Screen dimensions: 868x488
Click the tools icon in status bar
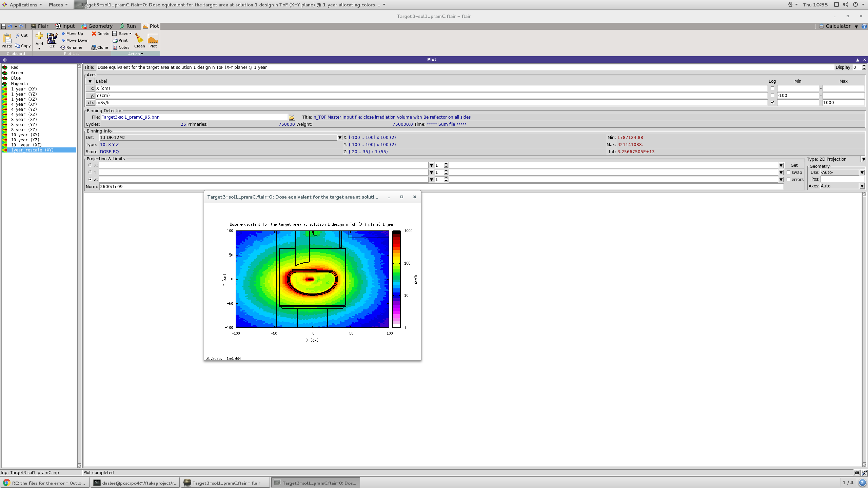pyautogui.click(x=864, y=473)
